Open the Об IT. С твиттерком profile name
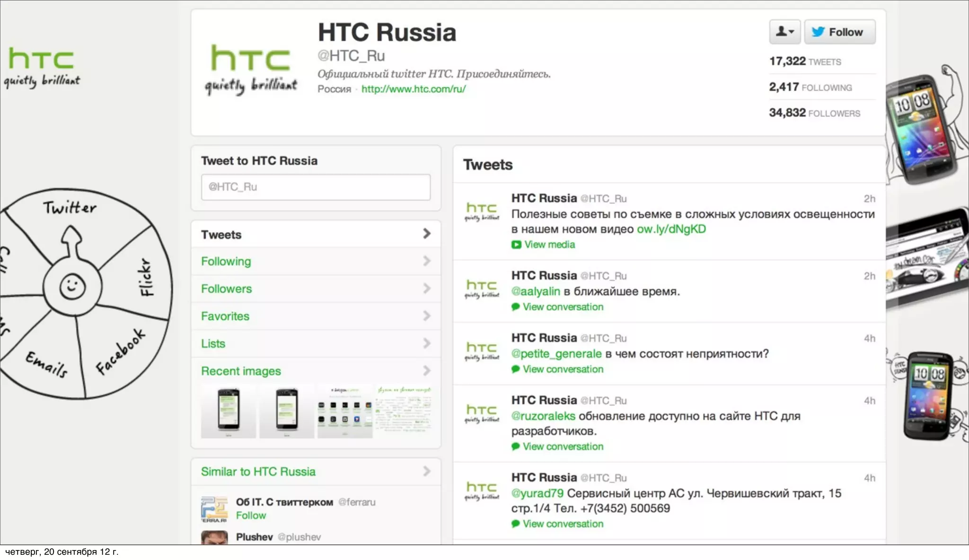Viewport: 969px width, 560px height. click(284, 502)
